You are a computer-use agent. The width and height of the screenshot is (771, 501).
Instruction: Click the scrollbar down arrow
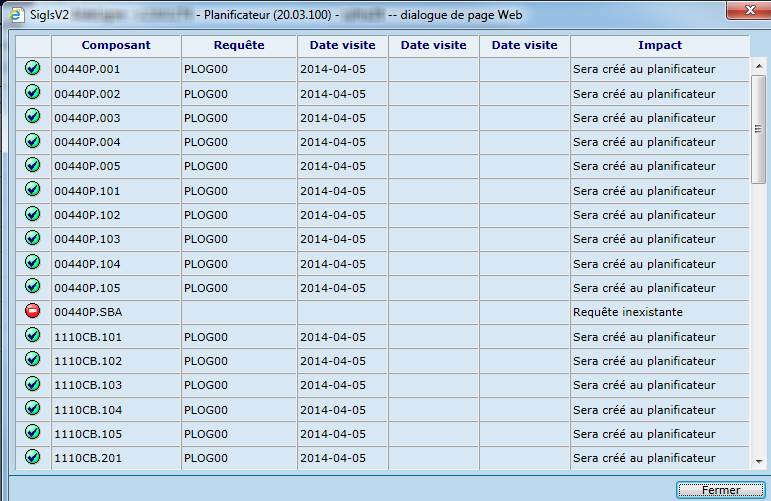tap(759, 459)
